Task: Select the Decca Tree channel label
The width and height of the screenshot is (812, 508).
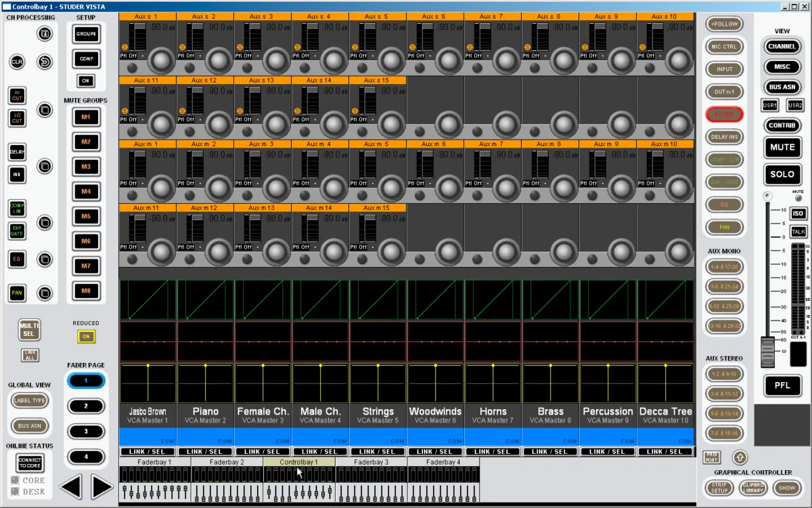Action: coord(666,411)
